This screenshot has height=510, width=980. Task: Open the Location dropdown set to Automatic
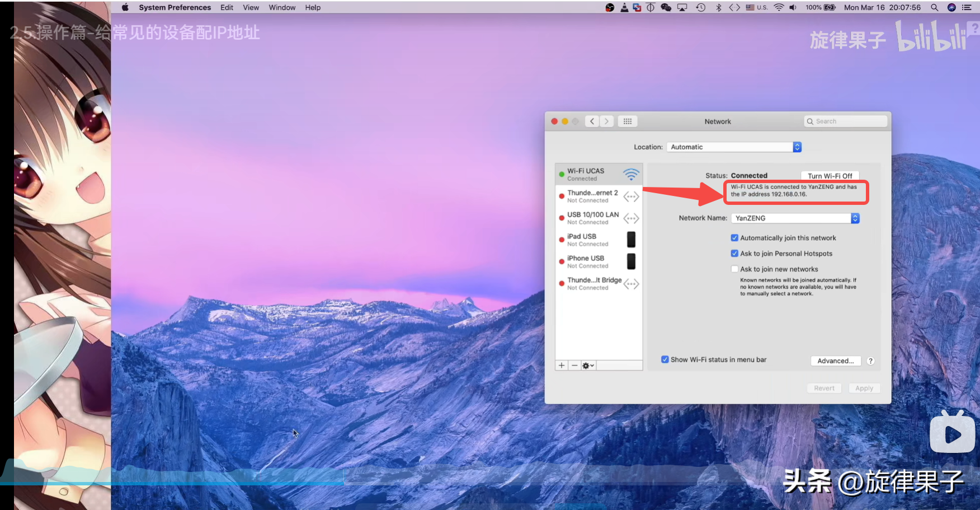coord(734,147)
